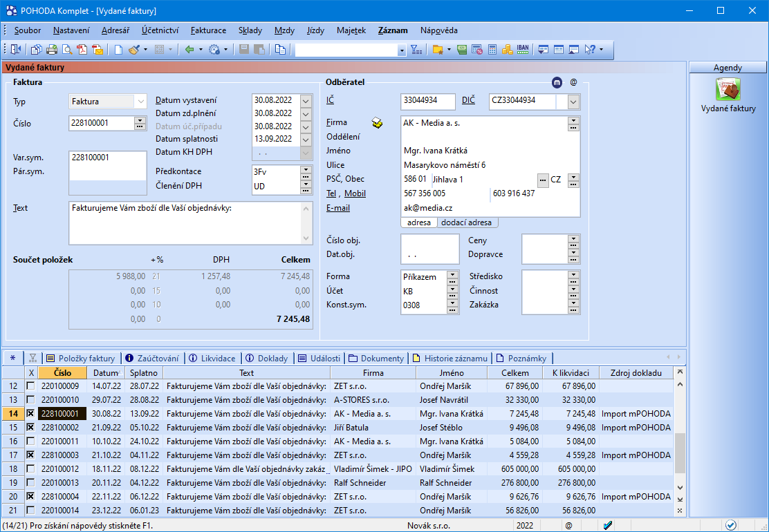Select the dodací adresa tab
The height and width of the screenshot is (532, 769).
click(x=466, y=222)
